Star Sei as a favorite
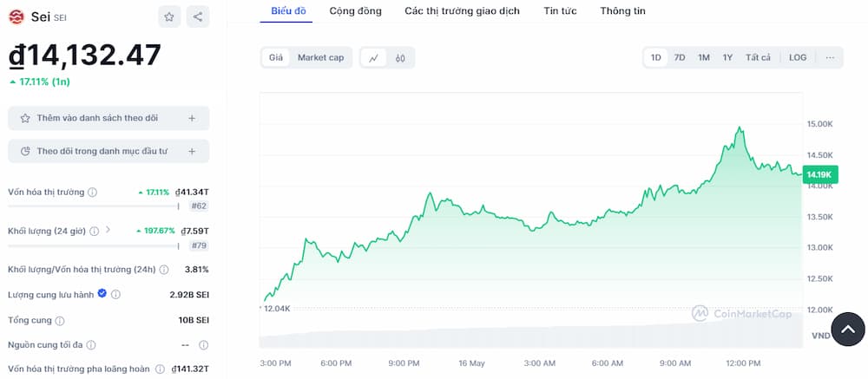Viewport: 868px width, 379px height. click(x=170, y=16)
